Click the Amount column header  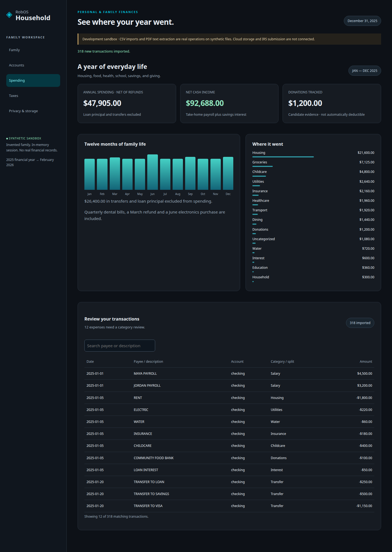coord(366,362)
